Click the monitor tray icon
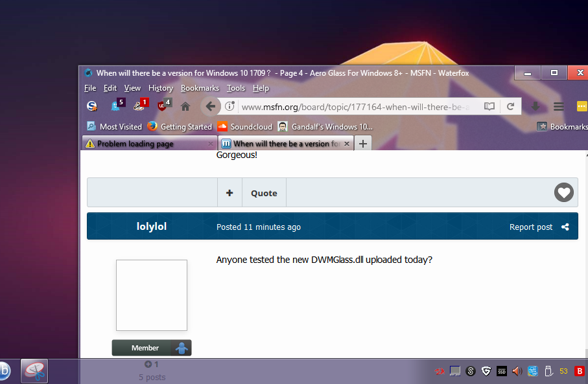Image resolution: width=588 pixels, height=384 pixels. click(x=455, y=371)
